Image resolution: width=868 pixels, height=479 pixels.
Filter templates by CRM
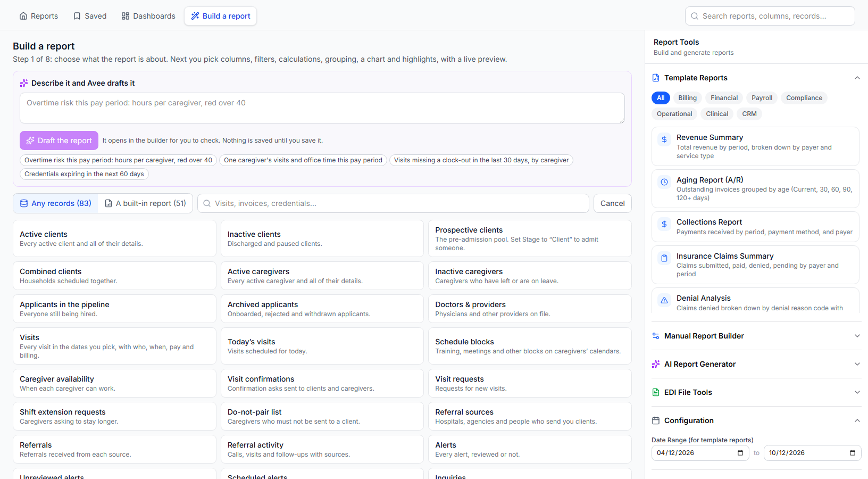(749, 114)
